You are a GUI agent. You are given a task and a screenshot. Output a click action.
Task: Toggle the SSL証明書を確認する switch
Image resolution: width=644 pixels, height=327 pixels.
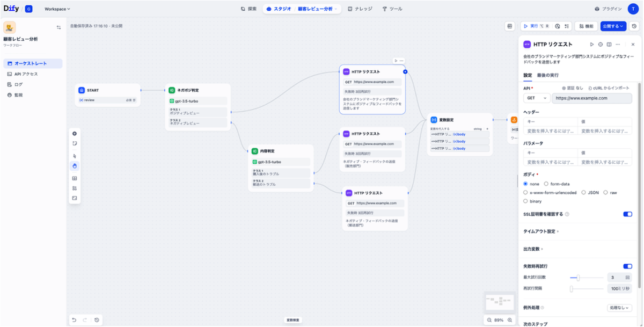click(x=627, y=214)
